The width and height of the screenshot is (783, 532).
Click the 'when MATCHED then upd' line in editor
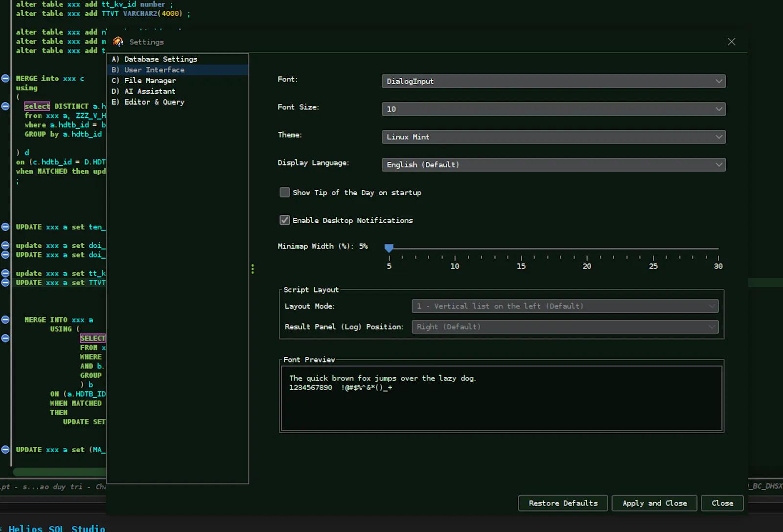click(x=61, y=171)
